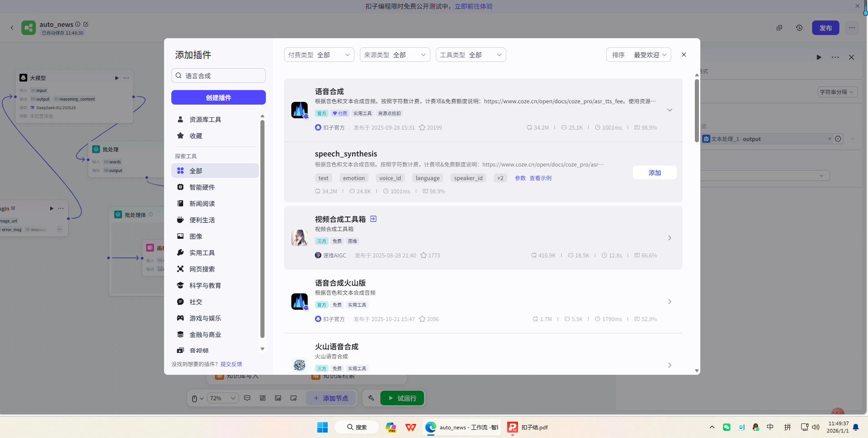The image size is (868, 438).
Task: Open Microsoft Edge from the taskbar
Action: pos(429,427)
